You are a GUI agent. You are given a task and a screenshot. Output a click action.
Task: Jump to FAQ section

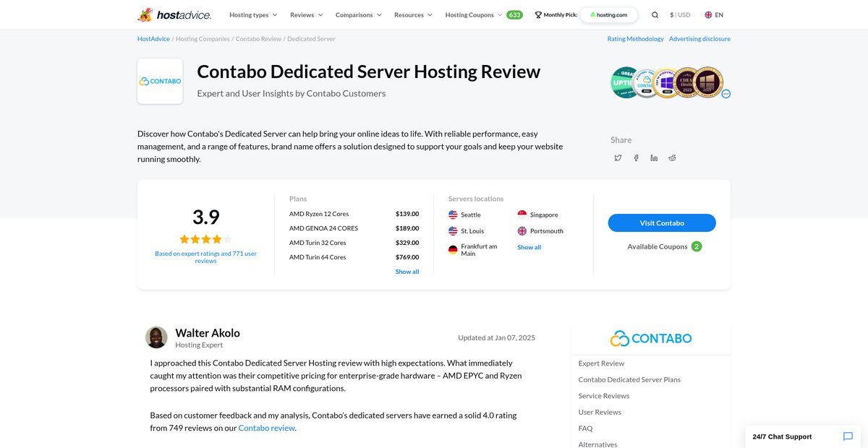585,428
